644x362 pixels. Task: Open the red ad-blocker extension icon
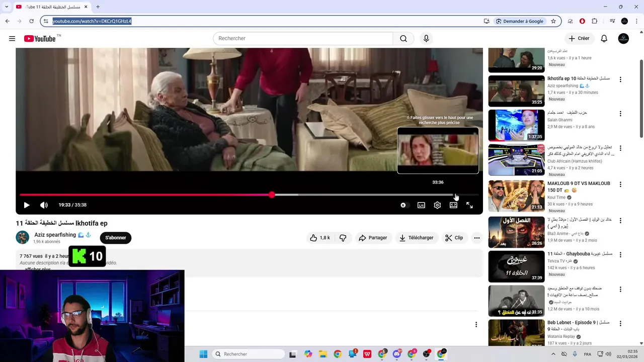(x=582, y=21)
